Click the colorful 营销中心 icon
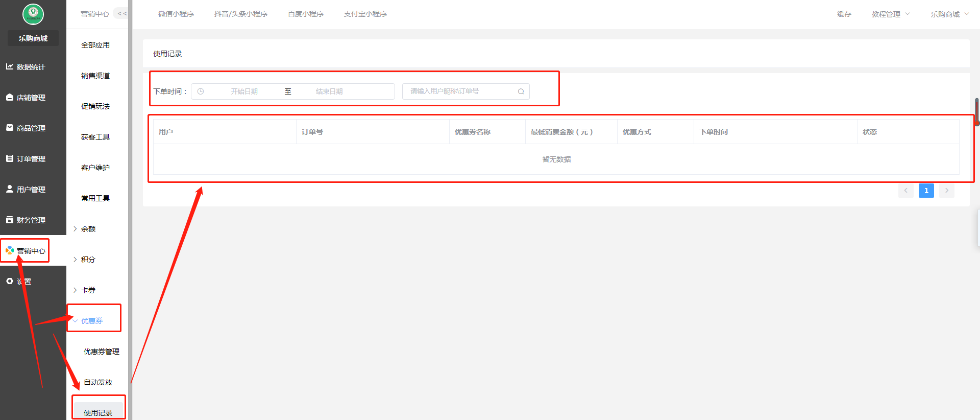Screen dimensions: 980x420 (x=10, y=250)
